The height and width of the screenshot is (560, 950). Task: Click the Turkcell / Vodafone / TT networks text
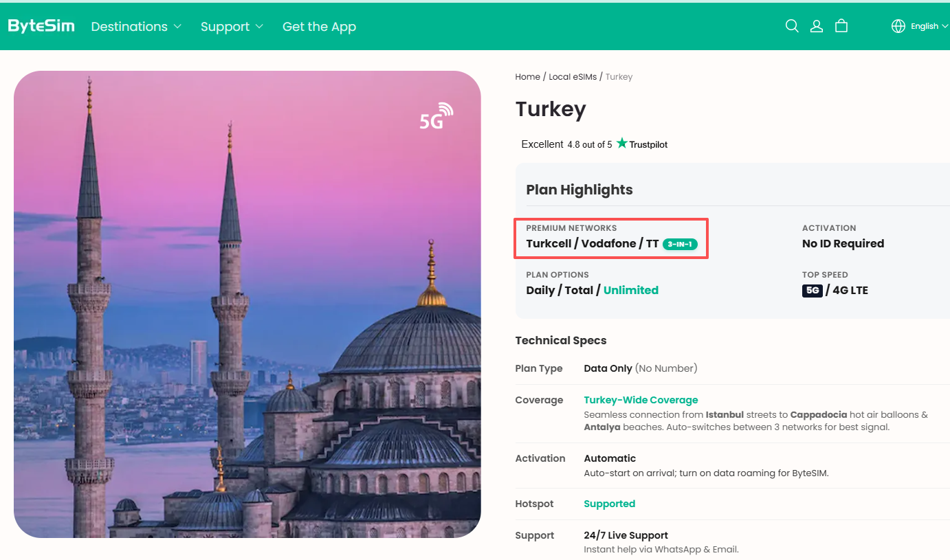[x=593, y=243]
